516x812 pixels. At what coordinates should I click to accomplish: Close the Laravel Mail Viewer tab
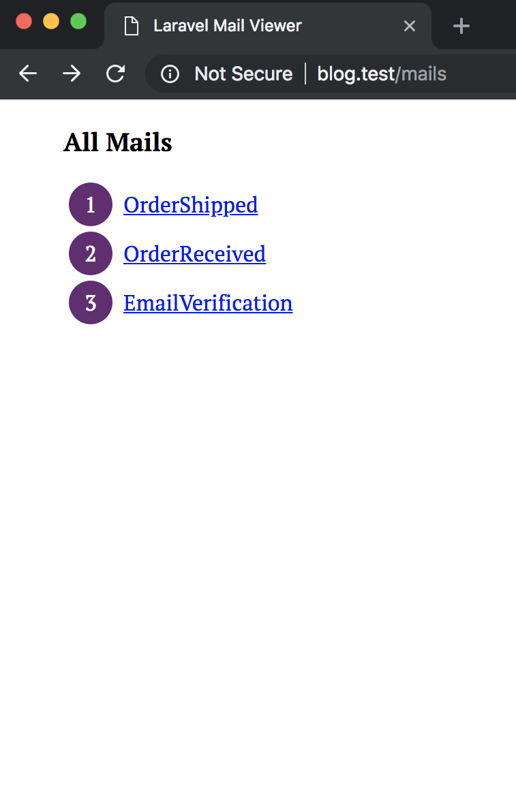click(x=410, y=27)
